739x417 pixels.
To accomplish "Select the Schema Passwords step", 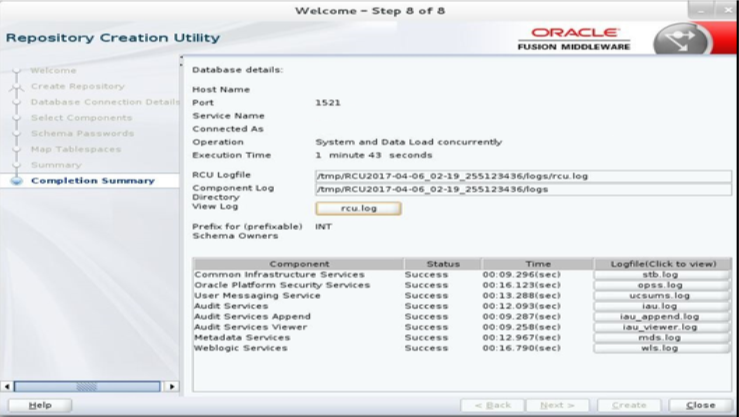I will (82, 133).
